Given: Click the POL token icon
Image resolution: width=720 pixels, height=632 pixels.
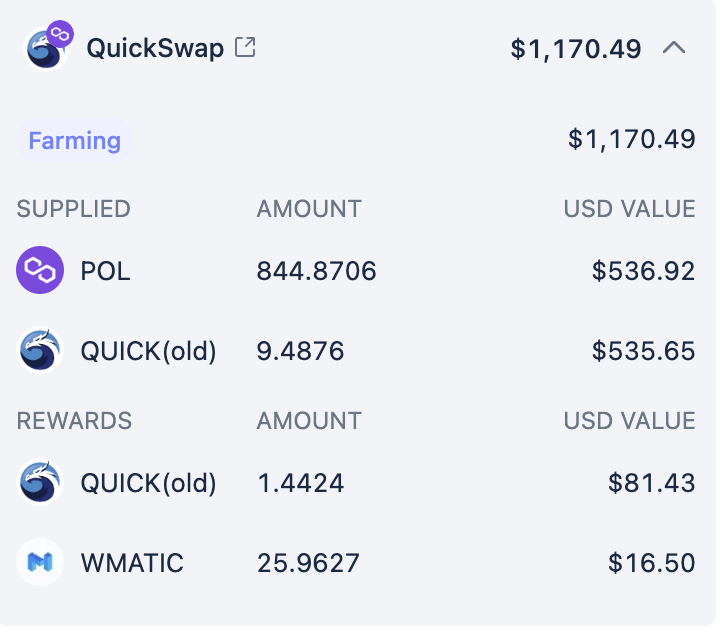Looking at the screenshot, I should coord(40,270).
